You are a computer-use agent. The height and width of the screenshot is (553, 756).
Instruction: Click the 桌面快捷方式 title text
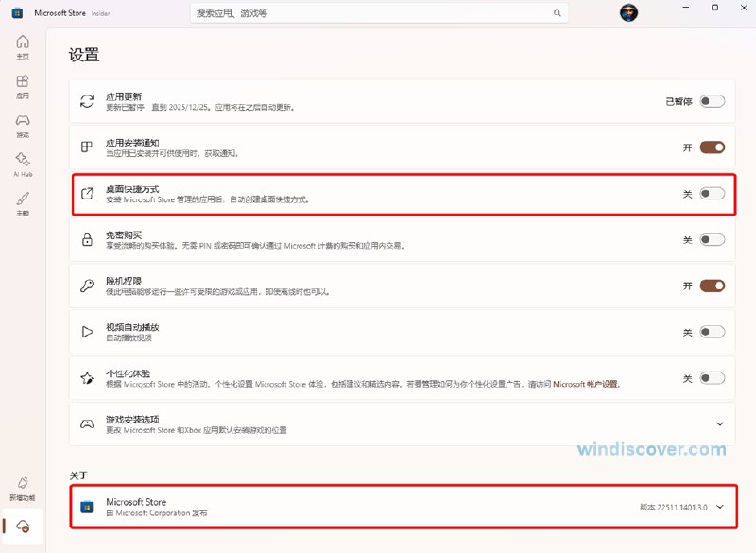(132, 189)
